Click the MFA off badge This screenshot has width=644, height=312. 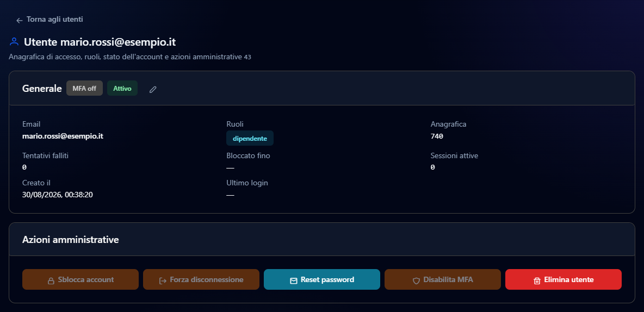click(x=85, y=88)
